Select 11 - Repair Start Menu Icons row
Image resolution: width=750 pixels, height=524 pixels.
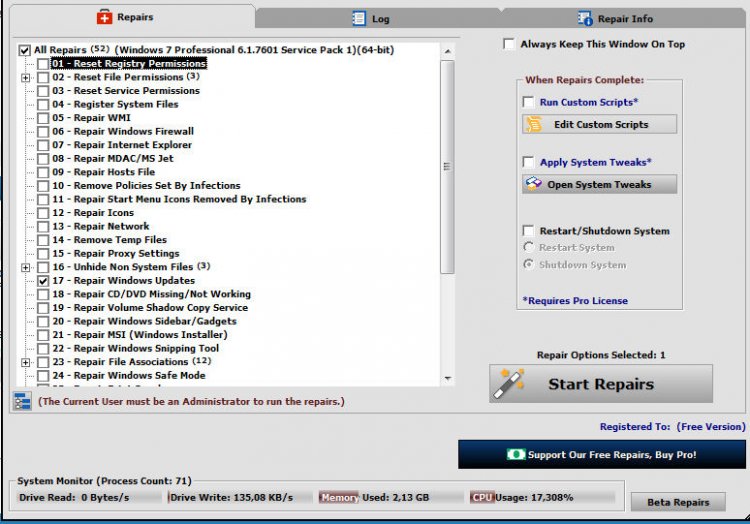tap(179, 199)
